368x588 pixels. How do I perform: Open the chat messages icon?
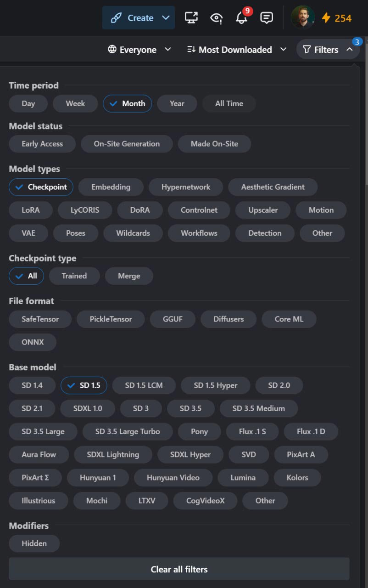point(267,18)
